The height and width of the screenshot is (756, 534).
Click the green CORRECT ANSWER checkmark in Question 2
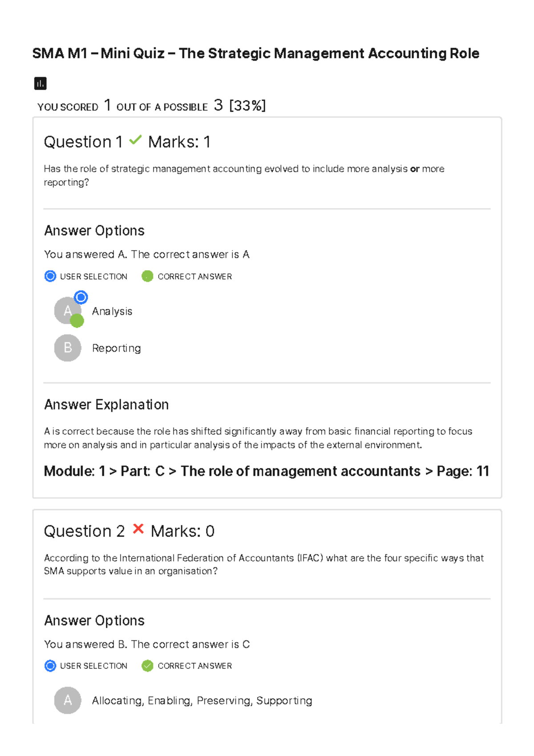[x=147, y=666]
